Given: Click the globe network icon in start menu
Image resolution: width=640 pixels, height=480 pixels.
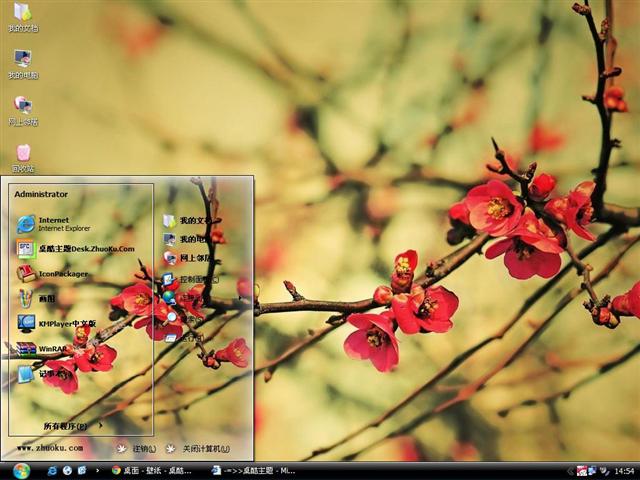Looking at the screenshot, I should 169,297.
